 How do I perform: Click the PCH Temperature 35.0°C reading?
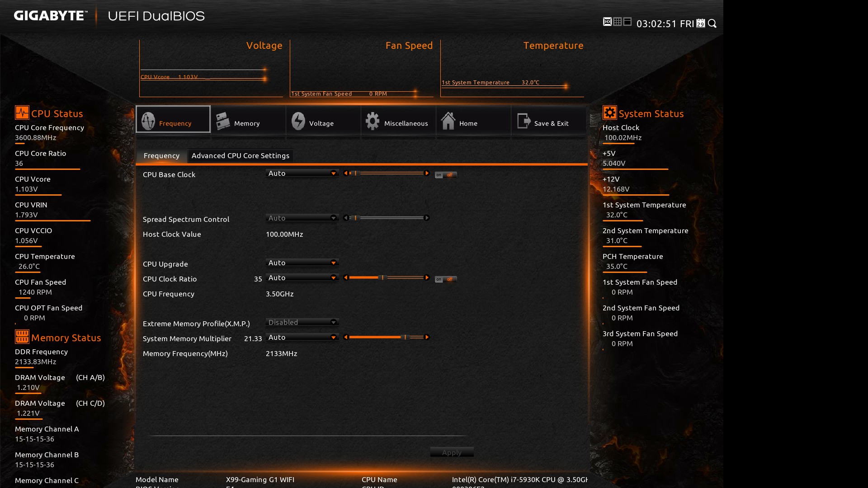click(x=617, y=266)
